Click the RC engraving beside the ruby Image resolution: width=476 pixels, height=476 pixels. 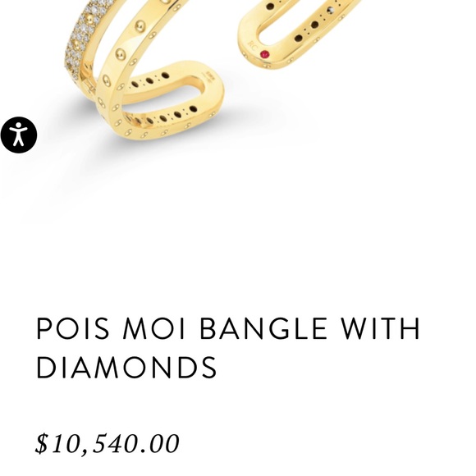(252, 45)
